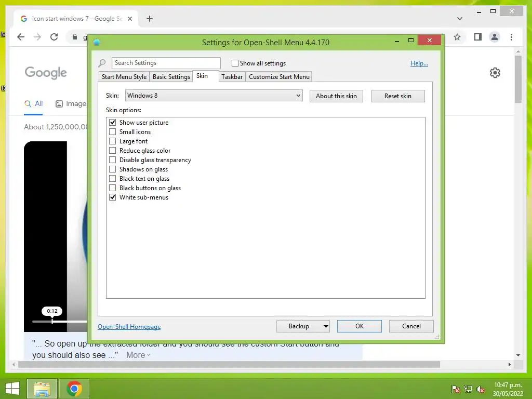Click the About this skin button
This screenshot has height=399, width=532.
[x=336, y=96]
